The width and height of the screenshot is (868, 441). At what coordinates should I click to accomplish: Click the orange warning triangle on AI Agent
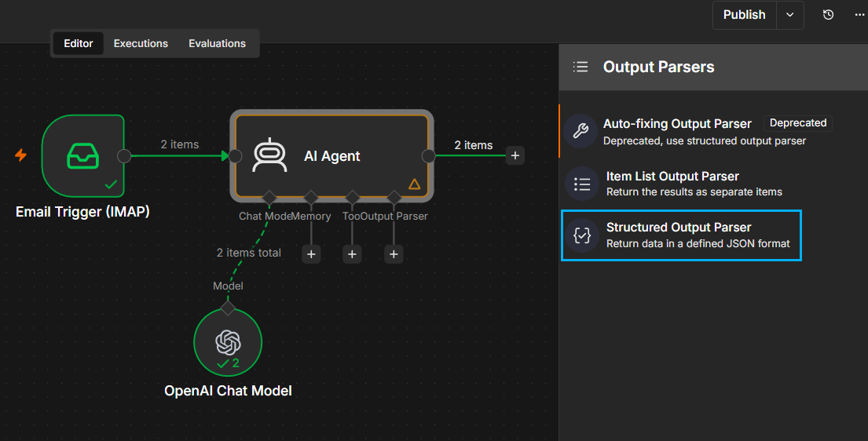pos(414,184)
